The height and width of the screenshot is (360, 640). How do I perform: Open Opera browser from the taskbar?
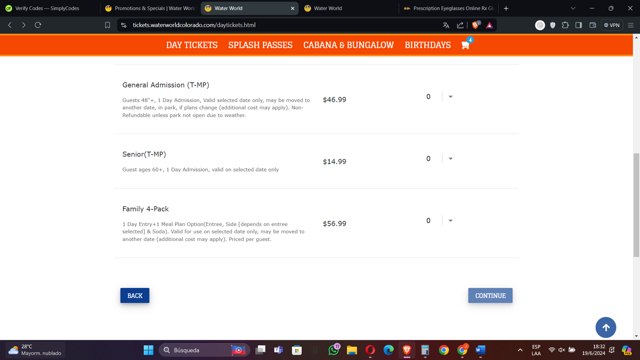[x=370, y=350]
